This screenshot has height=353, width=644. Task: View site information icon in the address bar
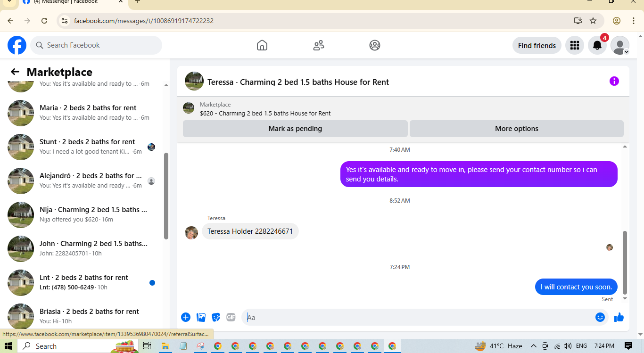click(x=65, y=21)
